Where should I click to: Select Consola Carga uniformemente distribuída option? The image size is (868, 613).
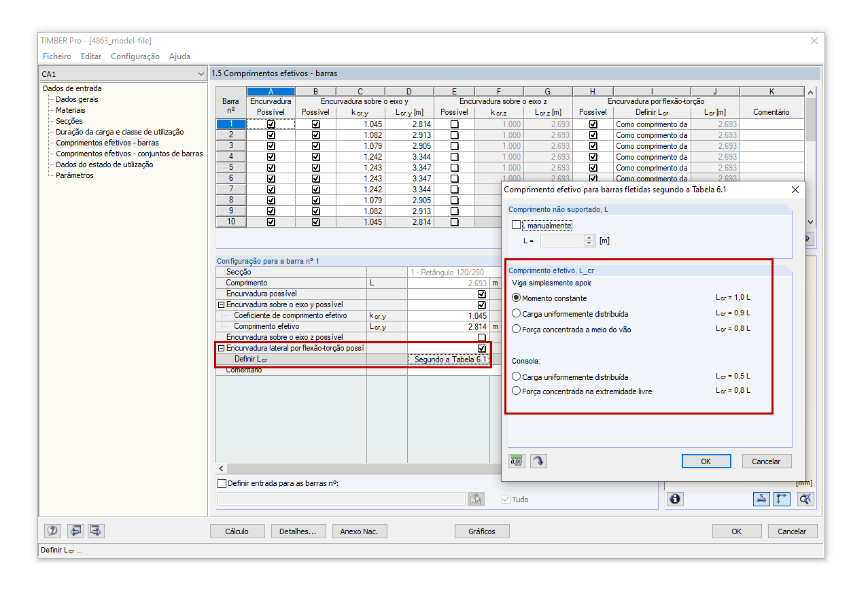(x=517, y=376)
